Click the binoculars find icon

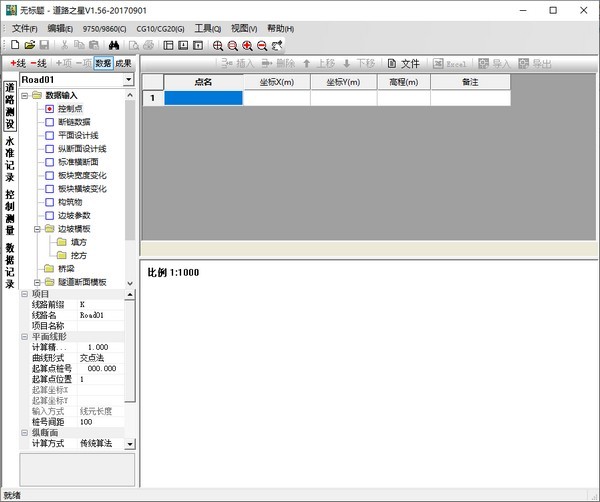tap(113, 45)
